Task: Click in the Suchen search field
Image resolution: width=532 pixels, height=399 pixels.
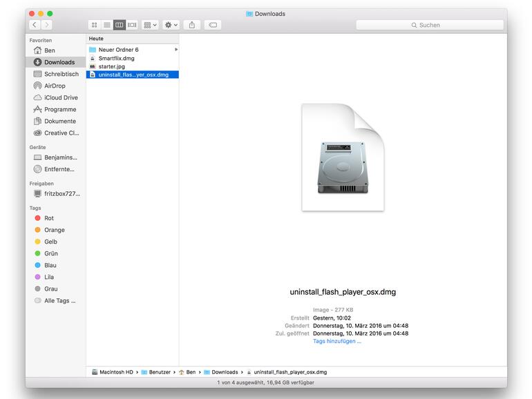Action: 428,25
